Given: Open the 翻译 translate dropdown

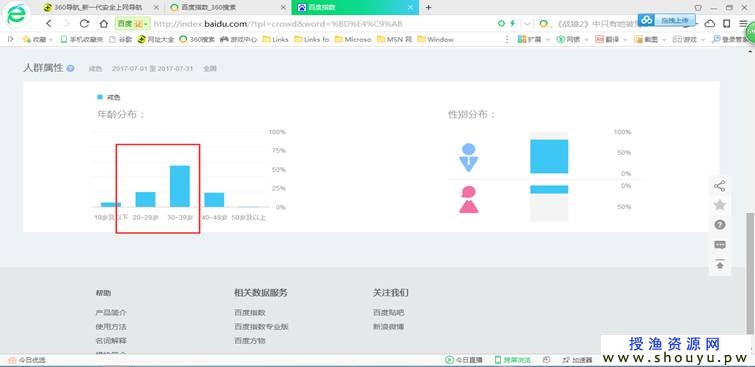Looking at the screenshot, I should pos(611,39).
